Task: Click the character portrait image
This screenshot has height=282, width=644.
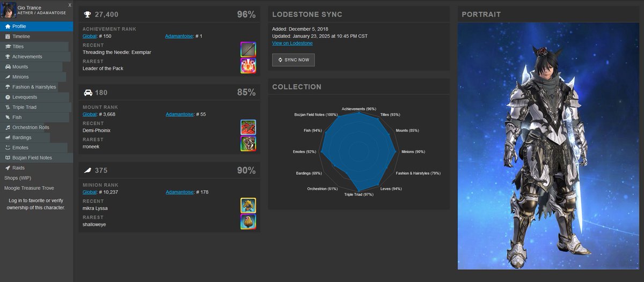Action: click(548, 146)
